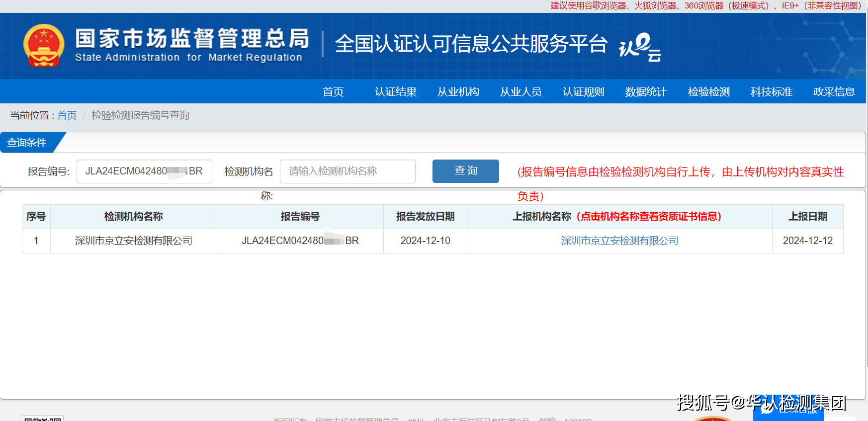Screen dimensions: 868x421
Task: Focus the 检测机构名称 input field
Action: 347,171
